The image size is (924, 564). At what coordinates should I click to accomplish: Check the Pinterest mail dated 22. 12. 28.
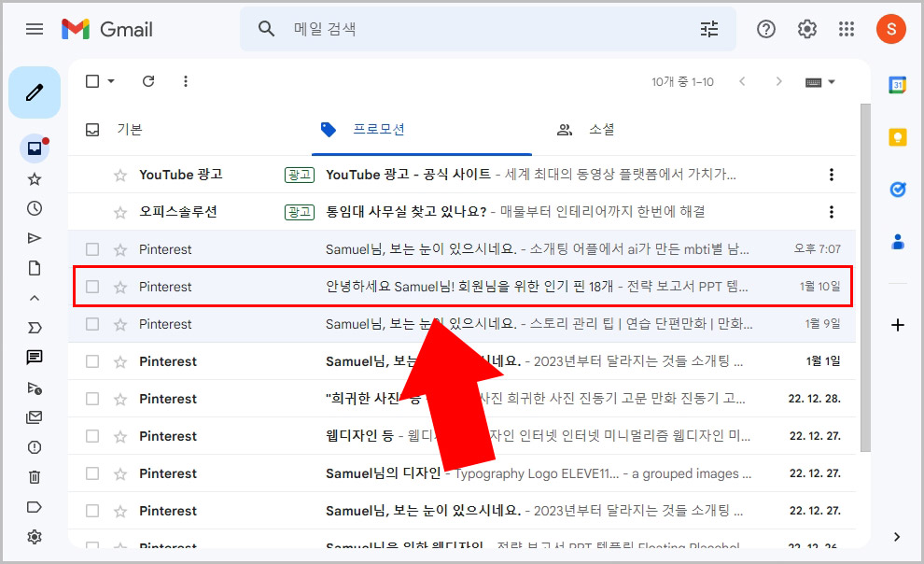(x=92, y=399)
